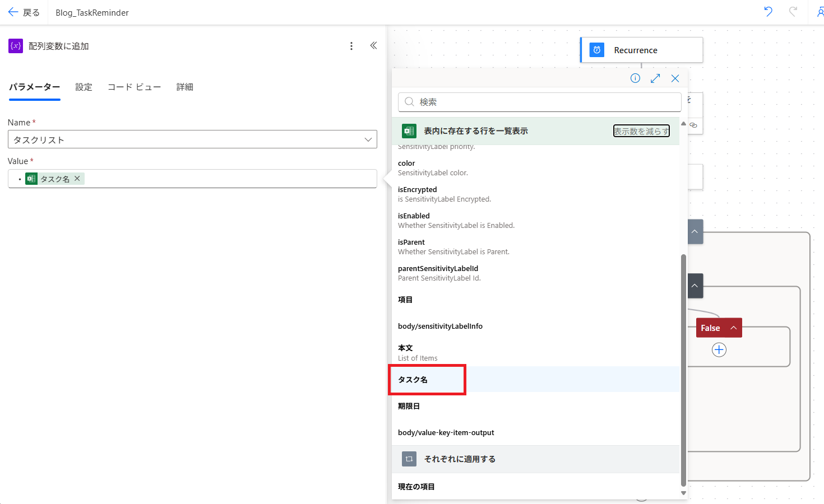Collapse the False branch chevron

click(733, 328)
